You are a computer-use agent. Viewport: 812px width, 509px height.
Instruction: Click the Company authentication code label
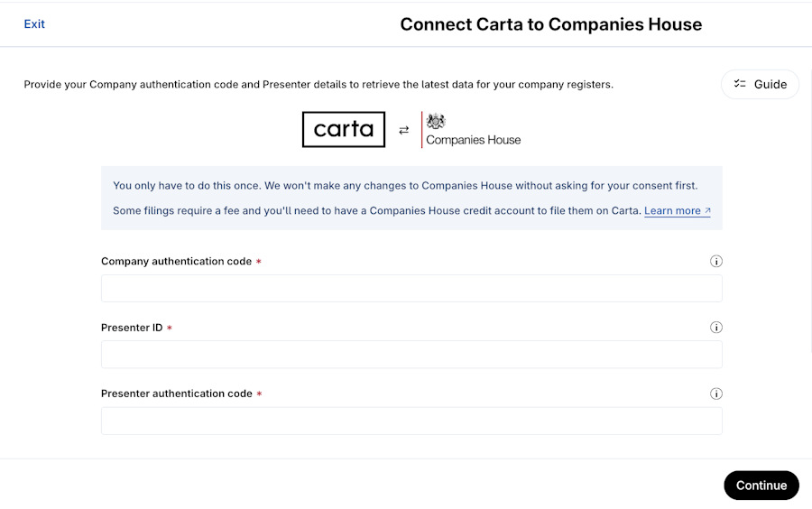pos(176,262)
